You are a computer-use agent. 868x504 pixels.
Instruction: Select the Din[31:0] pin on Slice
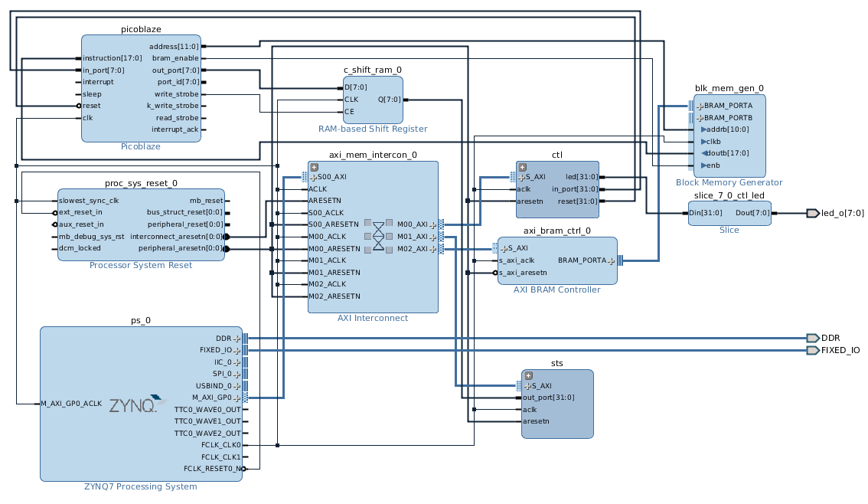706,213
